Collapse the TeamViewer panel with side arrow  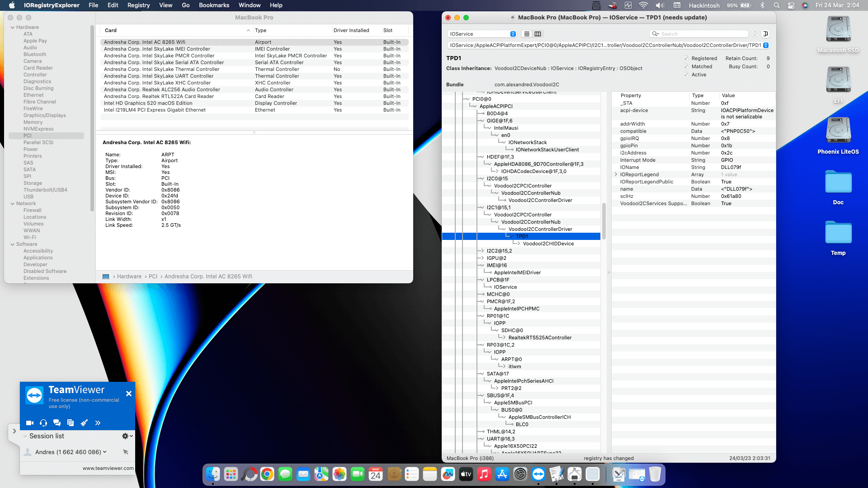pyautogui.click(x=14, y=431)
